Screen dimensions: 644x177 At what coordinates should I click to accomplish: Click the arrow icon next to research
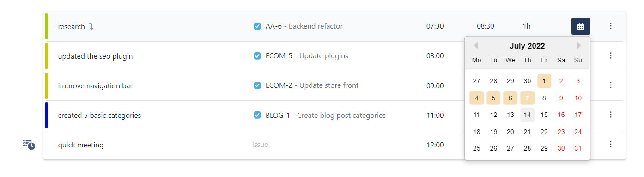pos(91,27)
